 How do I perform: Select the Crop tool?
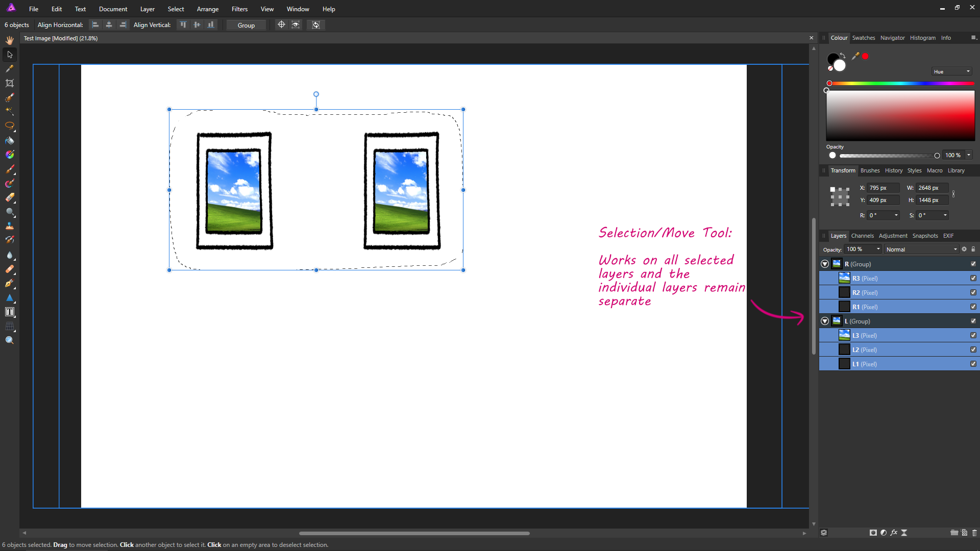point(9,83)
